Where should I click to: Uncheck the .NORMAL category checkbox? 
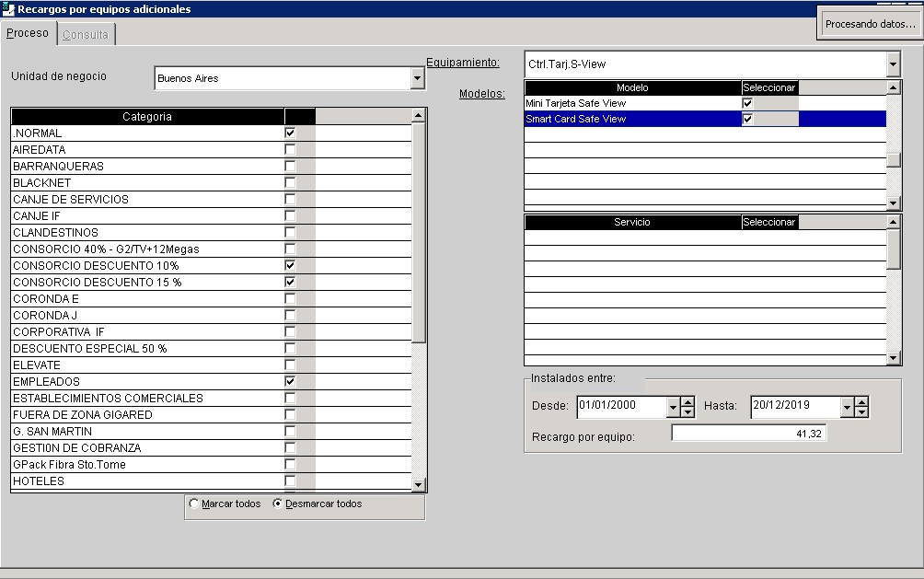tap(290, 133)
